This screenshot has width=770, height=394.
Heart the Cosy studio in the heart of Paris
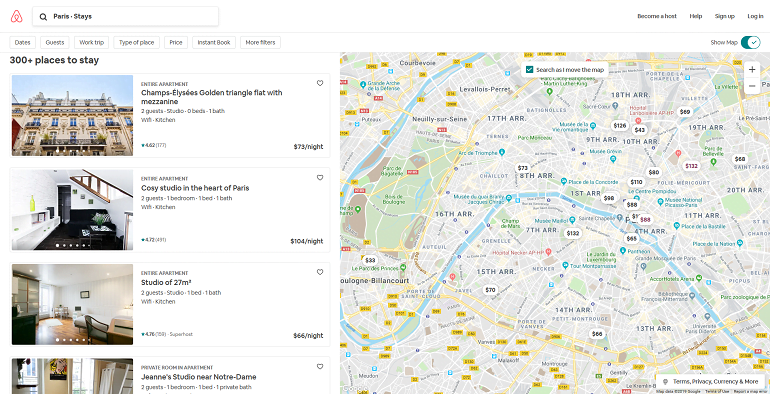point(320,178)
